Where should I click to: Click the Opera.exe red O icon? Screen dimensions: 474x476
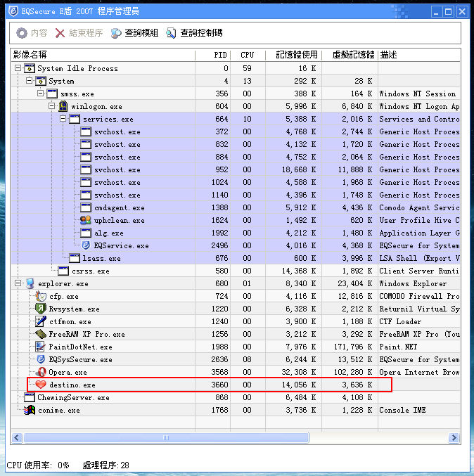(41, 372)
